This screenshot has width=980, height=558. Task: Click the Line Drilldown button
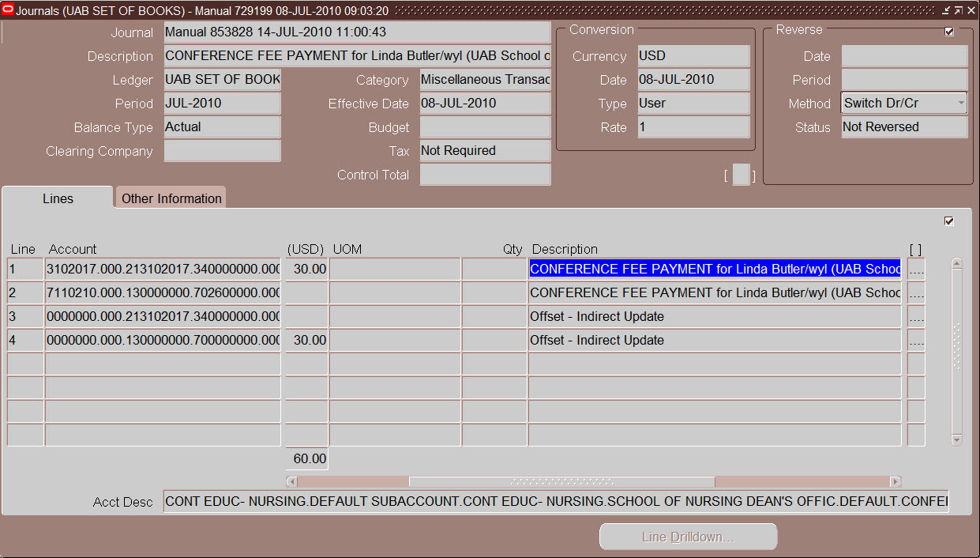[688, 537]
